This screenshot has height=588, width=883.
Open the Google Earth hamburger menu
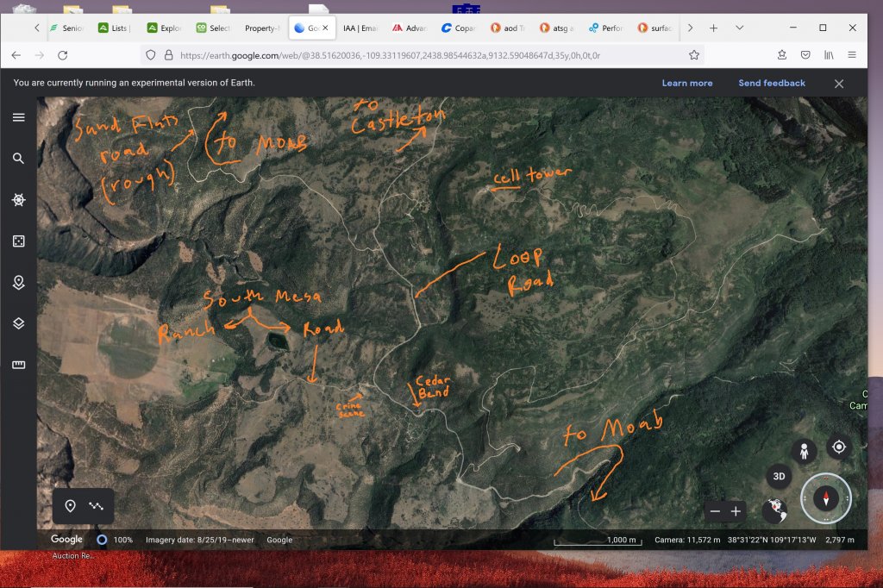18,117
